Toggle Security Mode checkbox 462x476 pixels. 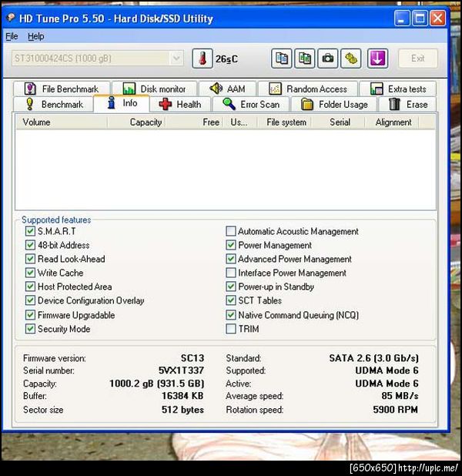[30, 328]
